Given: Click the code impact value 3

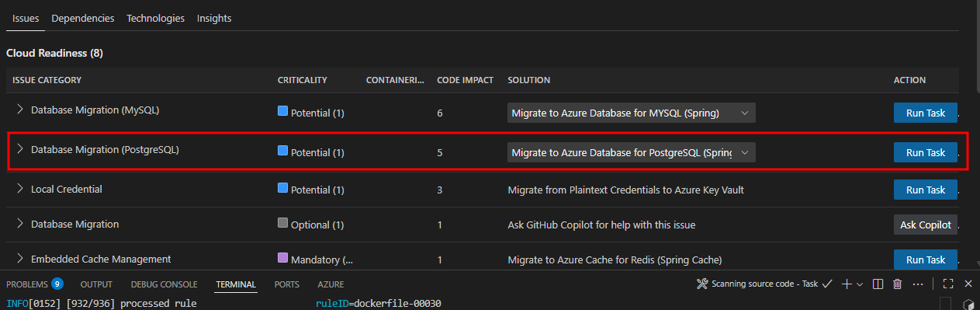Looking at the screenshot, I should 440,190.
